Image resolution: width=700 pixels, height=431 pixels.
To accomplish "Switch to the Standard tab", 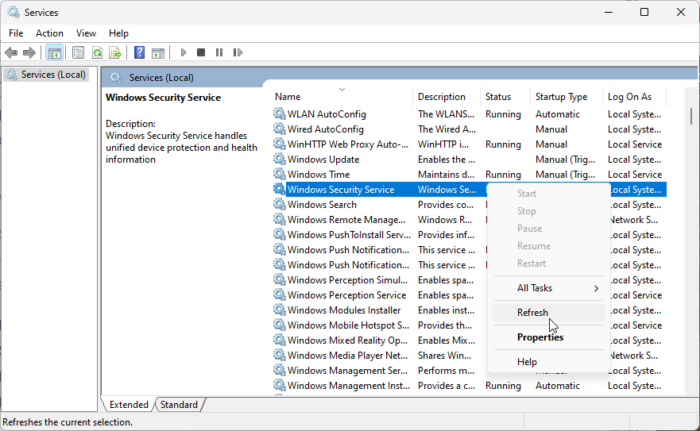I will click(x=179, y=405).
